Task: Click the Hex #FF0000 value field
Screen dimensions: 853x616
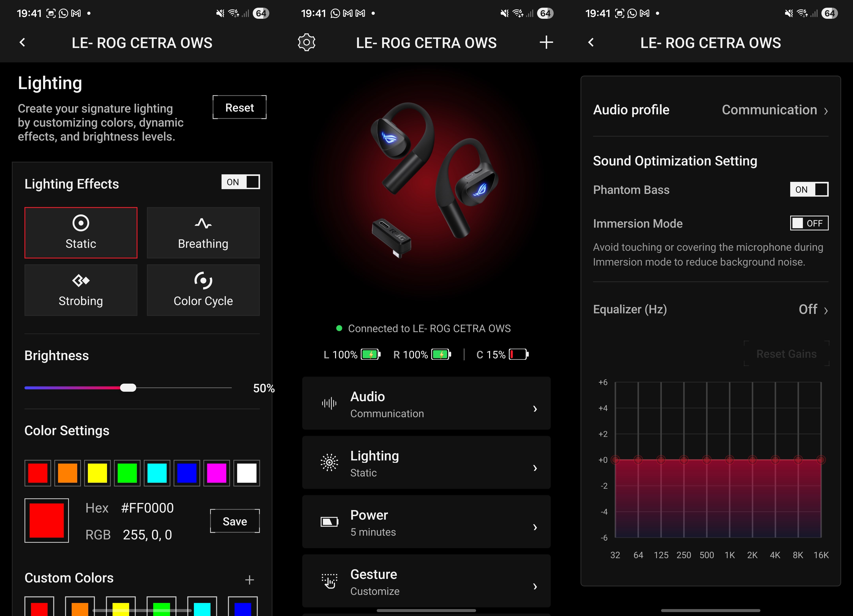Action: 147,508
